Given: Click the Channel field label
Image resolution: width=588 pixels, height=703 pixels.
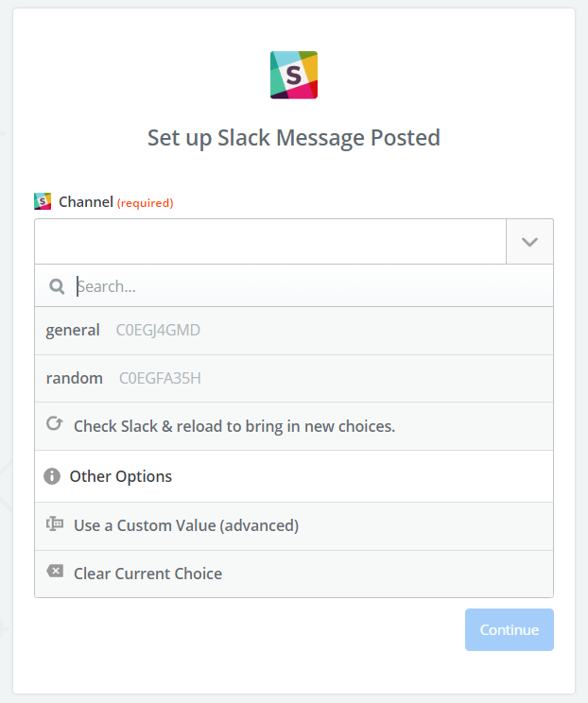Looking at the screenshot, I should [86, 201].
